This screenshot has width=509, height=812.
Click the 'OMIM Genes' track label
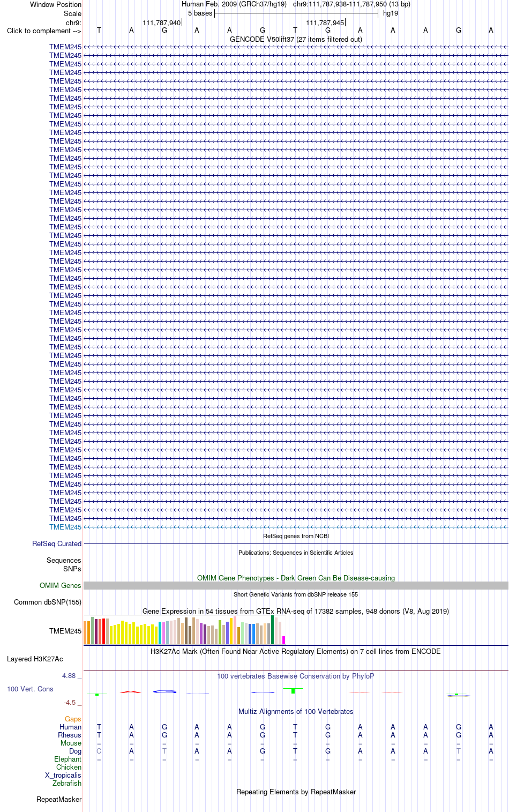point(61,585)
